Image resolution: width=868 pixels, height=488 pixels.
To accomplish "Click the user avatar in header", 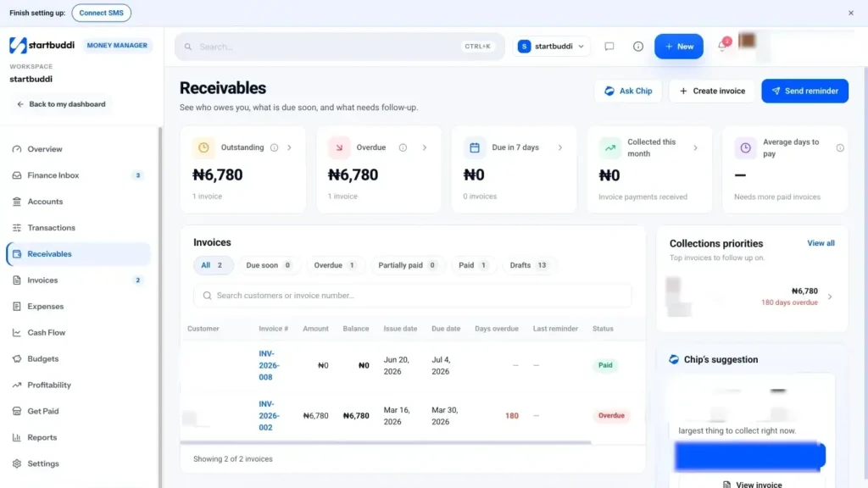I will pyautogui.click(x=747, y=41).
